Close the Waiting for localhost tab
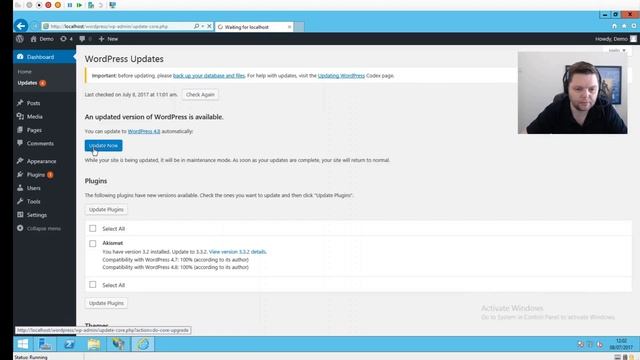The height and width of the screenshot is (360, 640). point(289,27)
